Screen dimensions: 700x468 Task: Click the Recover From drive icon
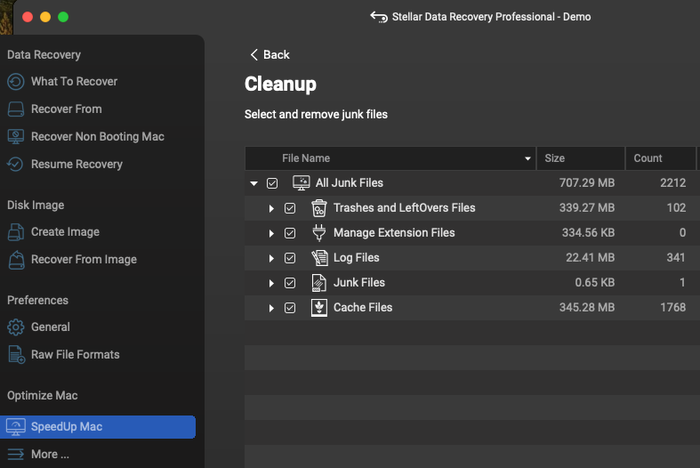pyautogui.click(x=16, y=109)
